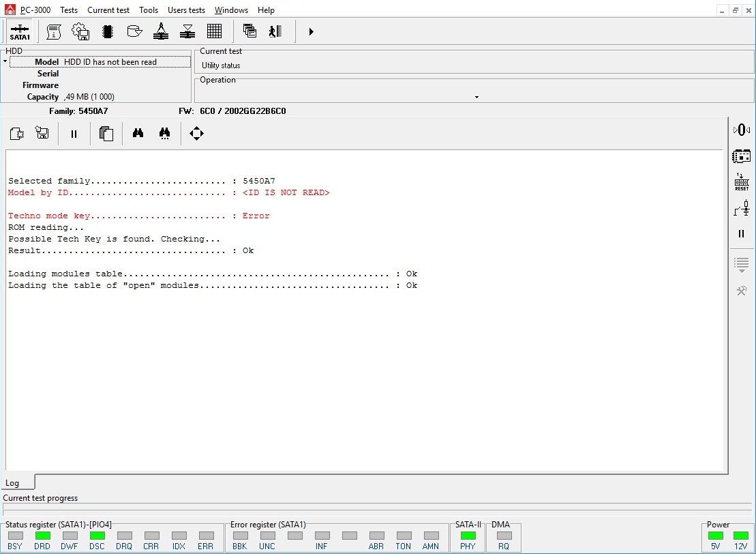Click the 'Family: 5450A7' label
Viewport: 756px width, 554px height.
coord(78,111)
